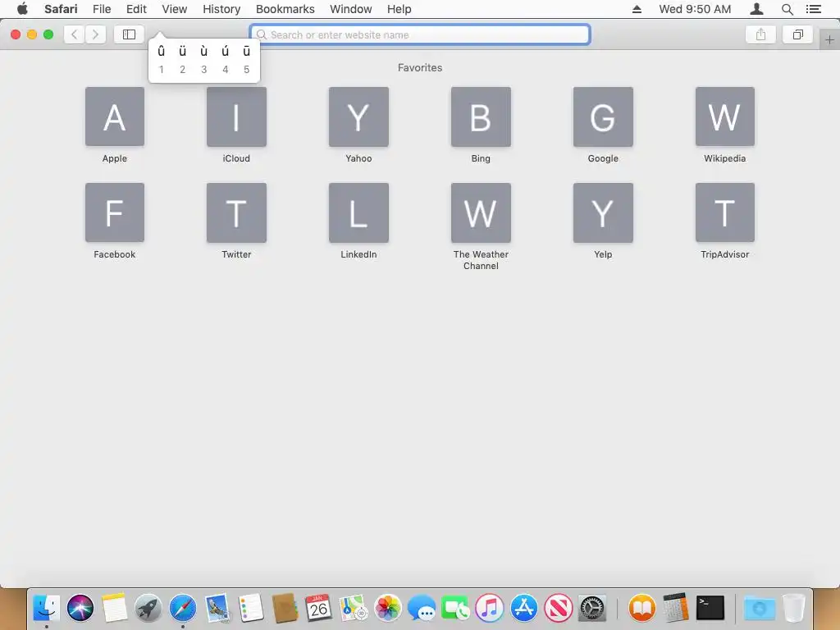840x630 pixels.
Task: Click the clock showing Wed 9:50 AM
Action: pyautogui.click(x=695, y=9)
